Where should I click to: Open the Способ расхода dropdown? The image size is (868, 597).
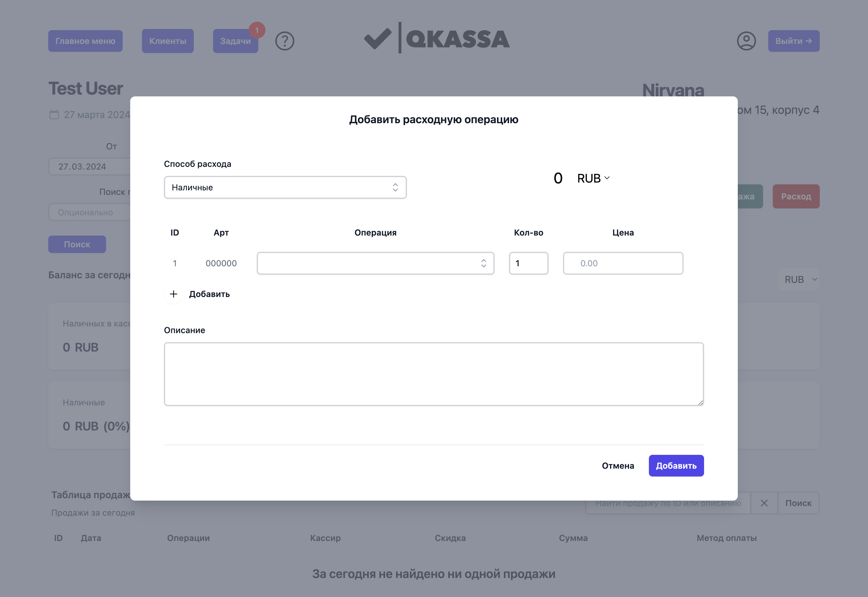(285, 187)
